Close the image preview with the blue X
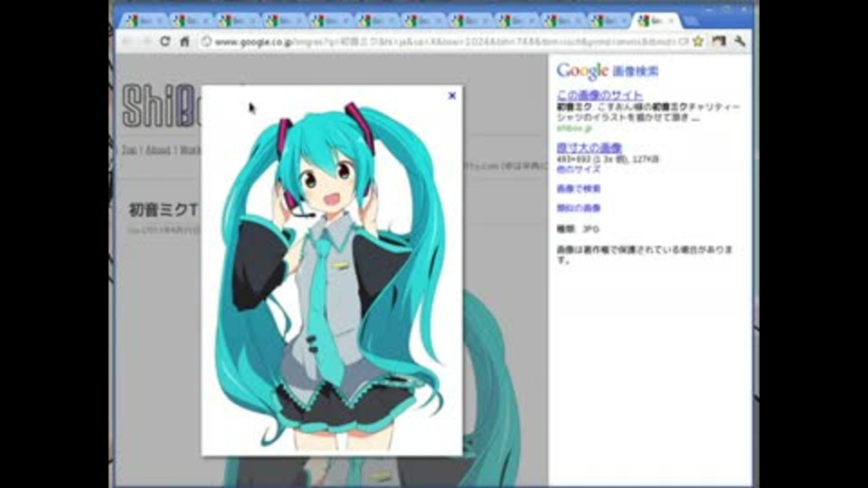Viewport: 868px width, 488px height. [452, 96]
